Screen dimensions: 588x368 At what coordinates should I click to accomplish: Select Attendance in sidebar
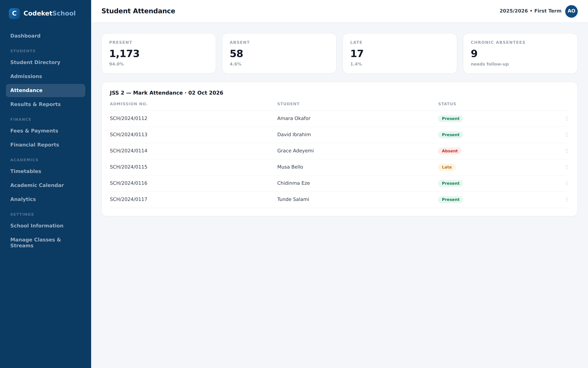(45, 90)
